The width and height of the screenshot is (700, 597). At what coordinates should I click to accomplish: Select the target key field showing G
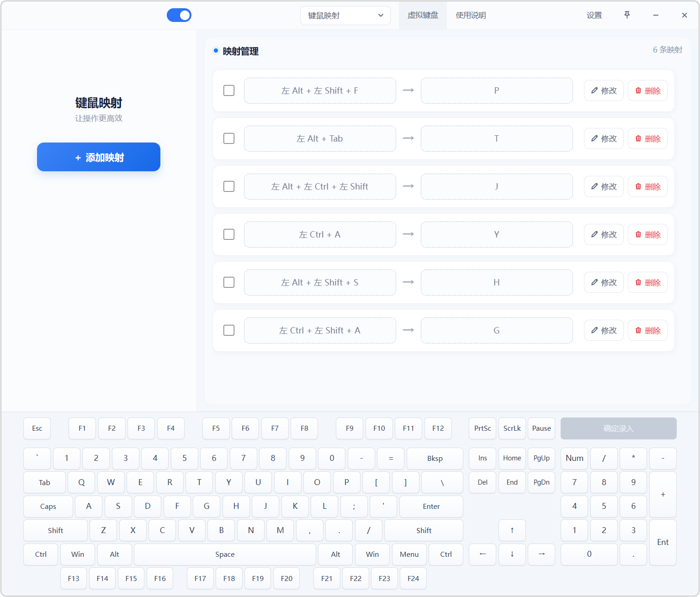497,330
